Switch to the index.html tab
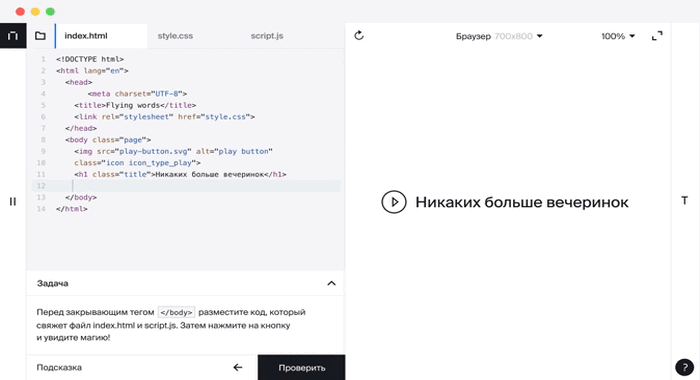This screenshot has height=380, width=700. pos(101,36)
